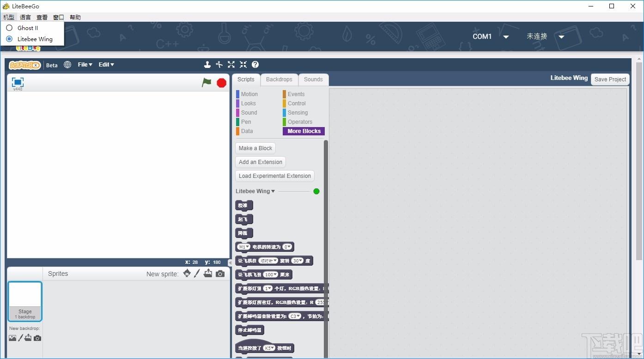Open the 查看 menu
This screenshot has width=644, height=359.
(42, 17)
